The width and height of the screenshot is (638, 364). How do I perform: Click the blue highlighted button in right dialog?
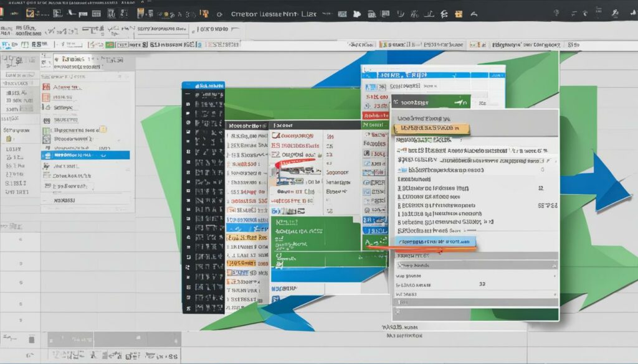click(436, 241)
